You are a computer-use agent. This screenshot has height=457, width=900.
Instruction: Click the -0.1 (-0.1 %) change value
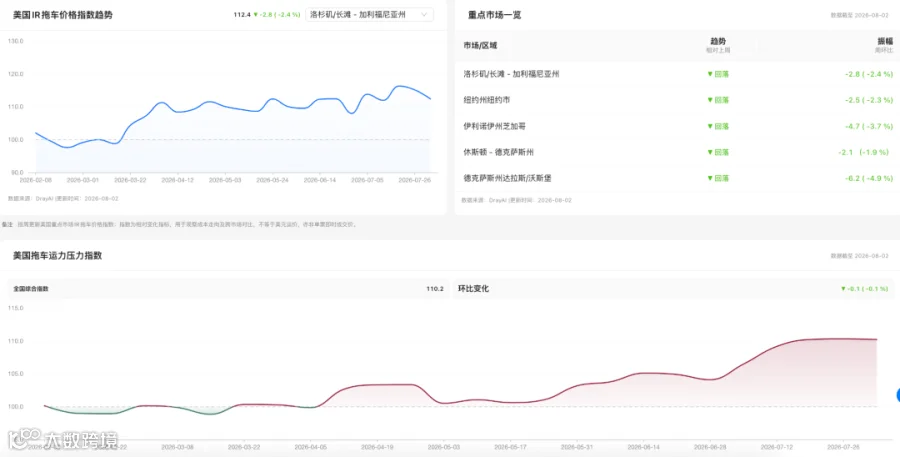pos(864,289)
